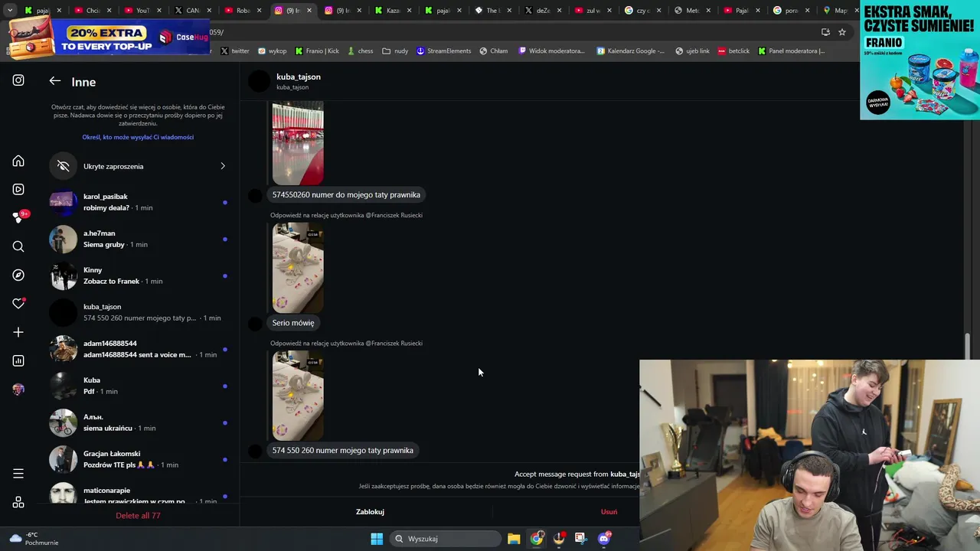Screen dimensions: 980x551
Task: Open the Search magnifier in Instagram sidebar
Action: [x=18, y=246]
